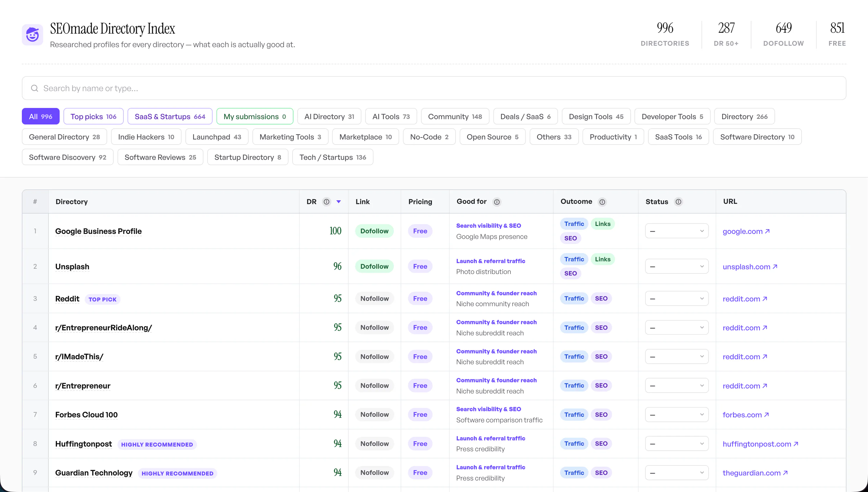Filter by SaaS Tools
This screenshot has height=492, width=868.
click(678, 137)
